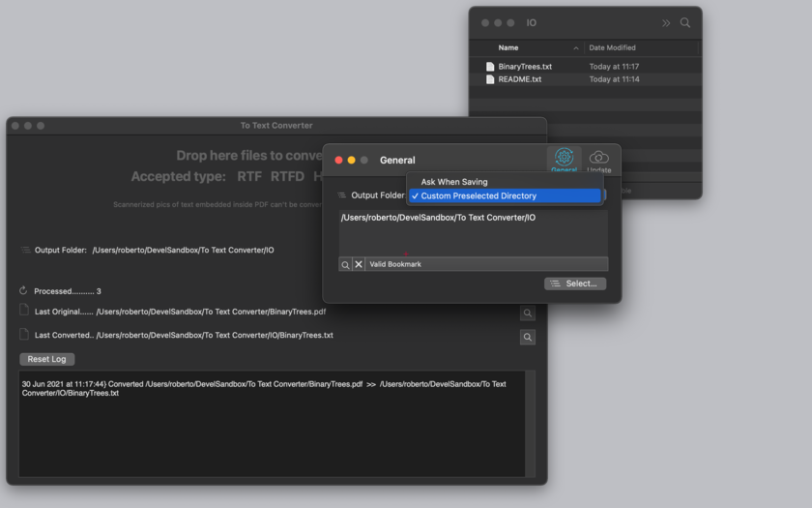812x508 pixels.
Task: Click the IO title in Finder window
Action: pyautogui.click(x=532, y=23)
